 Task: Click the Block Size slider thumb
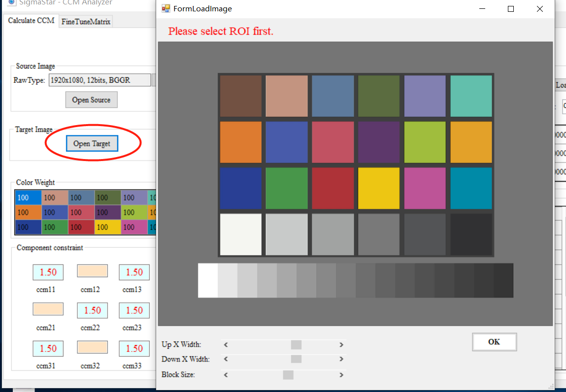coord(288,375)
